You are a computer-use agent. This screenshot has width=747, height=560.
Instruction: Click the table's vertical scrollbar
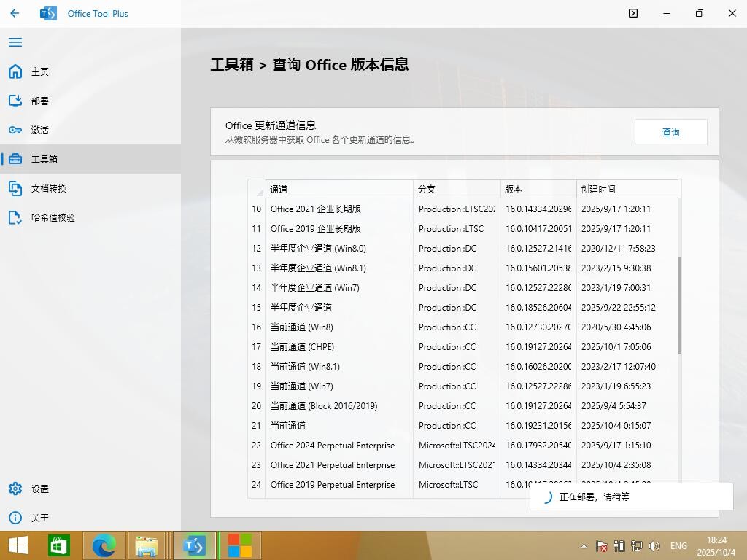[680, 305]
